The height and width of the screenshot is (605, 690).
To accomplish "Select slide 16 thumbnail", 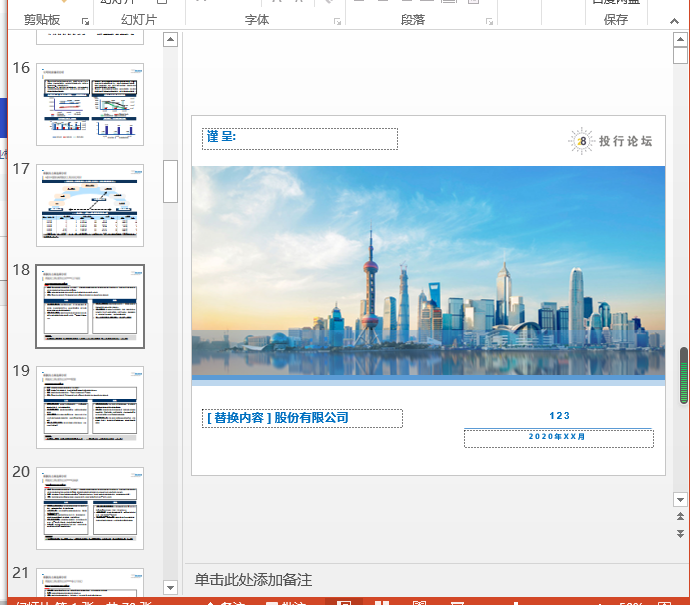I will pyautogui.click(x=90, y=104).
